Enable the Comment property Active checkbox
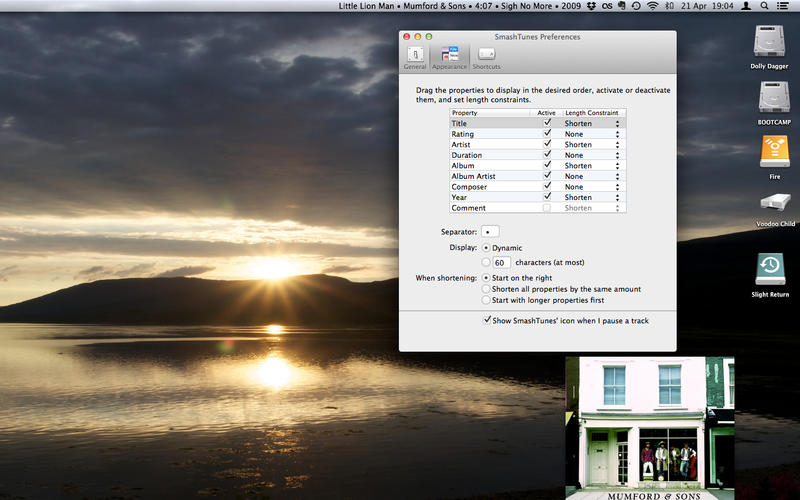Image resolution: width=800 pixels, height=500 pixels. click(x=547, y=208)
